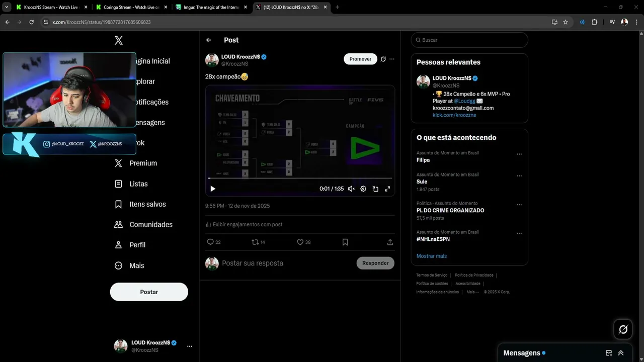Switch to the Imgur browser tab
Image resolution: width=644 pixels, height=362 pixels.
(x=210, y=7)
